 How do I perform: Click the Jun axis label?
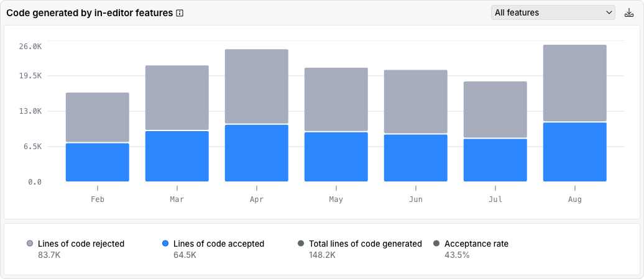(416, 199)
